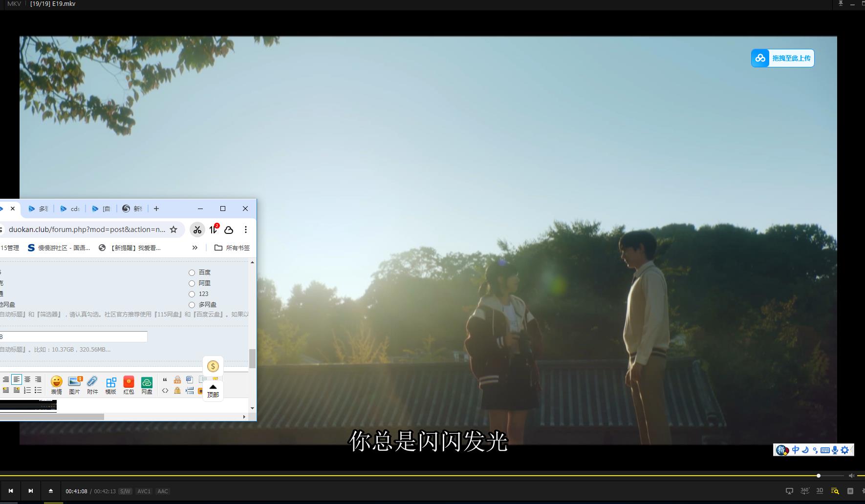Enable 3D mode in the player

coord(820,490)
